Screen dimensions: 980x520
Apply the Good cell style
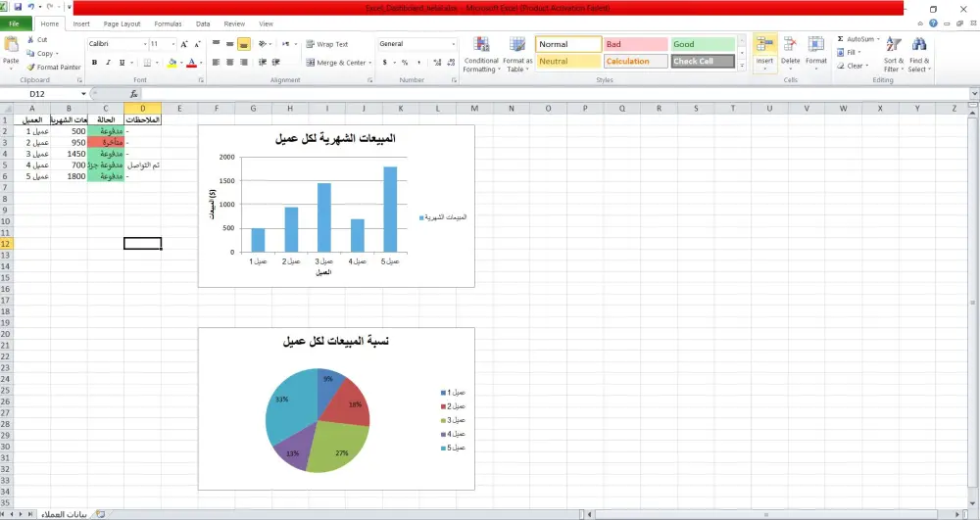click(x=703, y=44)
